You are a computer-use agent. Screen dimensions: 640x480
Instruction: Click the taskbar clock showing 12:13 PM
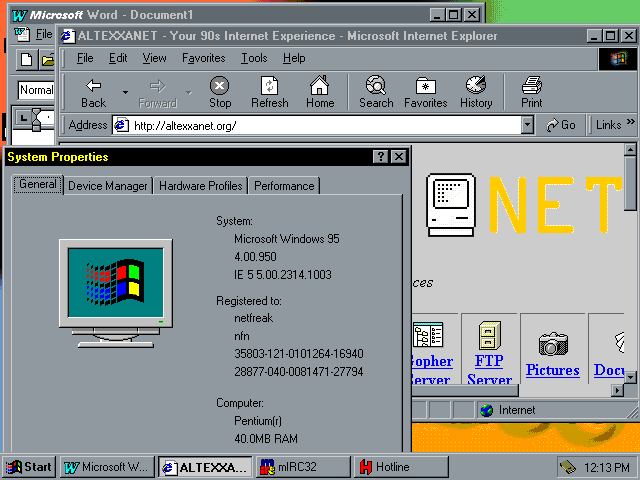(x=607, y=467)
